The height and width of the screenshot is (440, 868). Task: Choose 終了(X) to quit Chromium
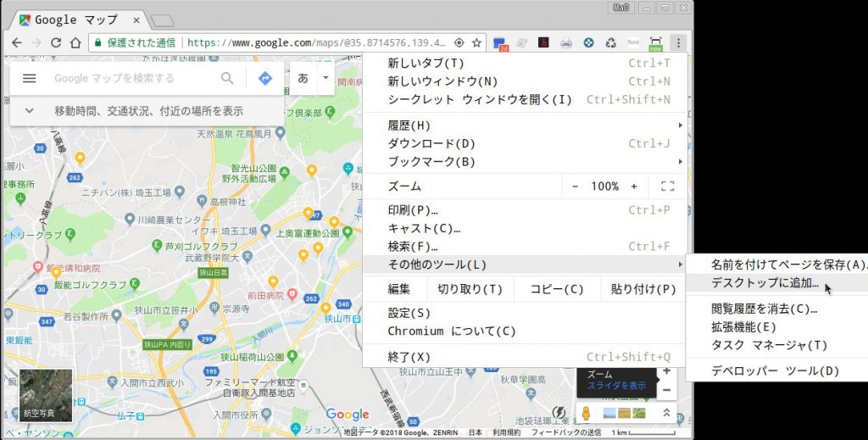pyautogui.click(x=526, y=357)
